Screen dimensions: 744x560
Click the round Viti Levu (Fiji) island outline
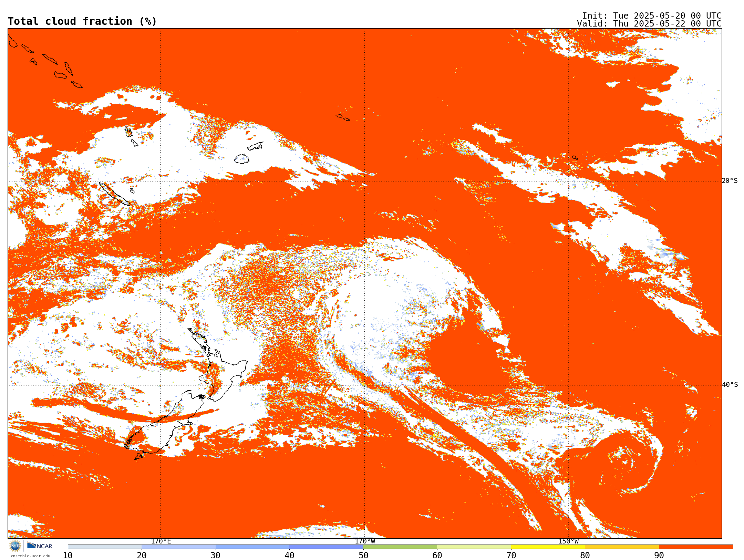(x=242, y=159)
